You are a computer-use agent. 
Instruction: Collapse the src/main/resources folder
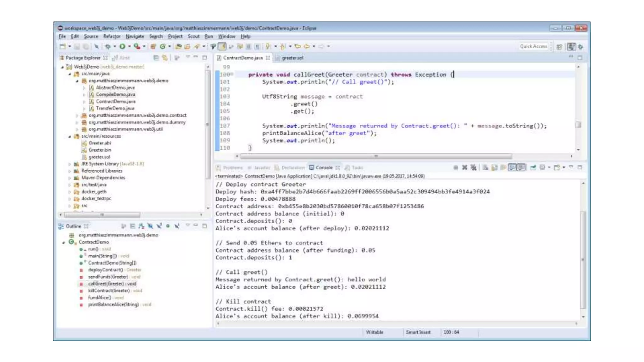coord(69,136)
